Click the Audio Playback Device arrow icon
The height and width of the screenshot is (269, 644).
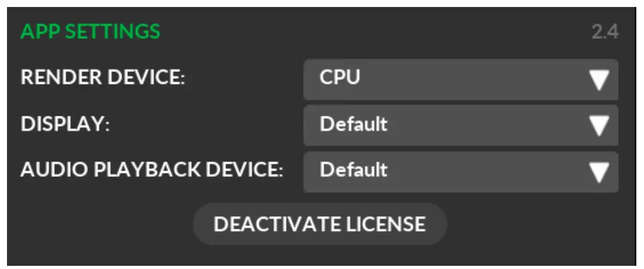point(599,171)
